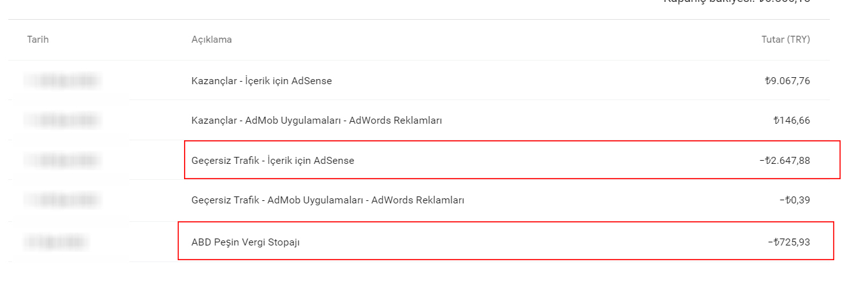The image size is (868, 308).
Task: Click blurred date of AdMob earnings row
Action: (x=62, y=121)
